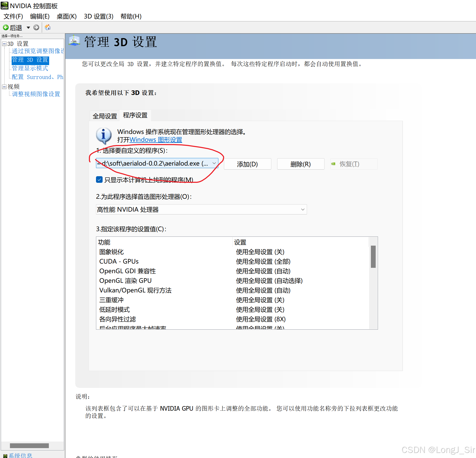The image size is (476, 458).
Task: Click the 恢复(T) button
Action: coord(354,164)
